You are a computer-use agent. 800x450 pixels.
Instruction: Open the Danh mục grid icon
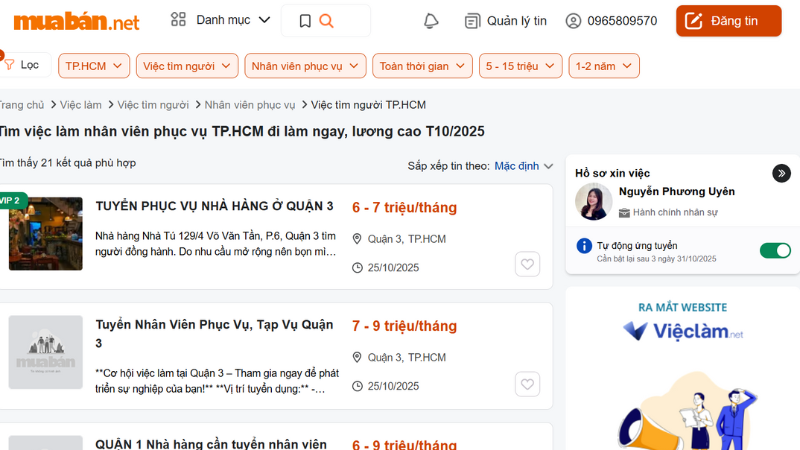click(x=178, y=20)
